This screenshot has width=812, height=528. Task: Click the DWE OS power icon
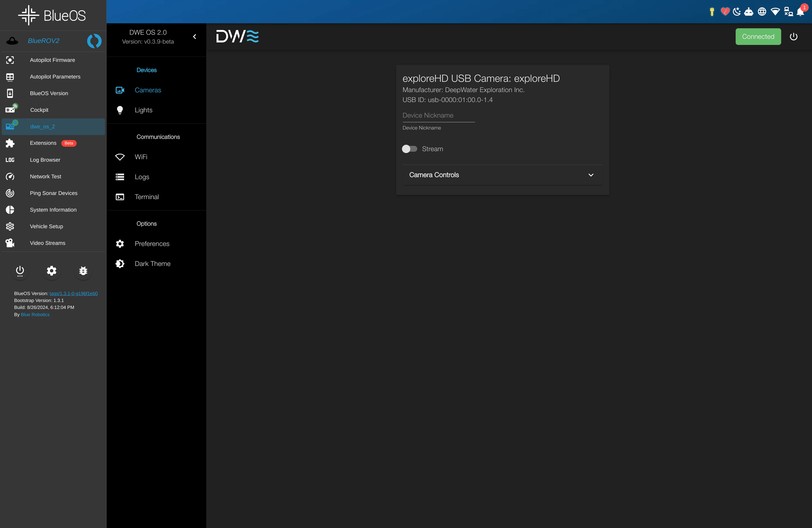[x=794, y=37]
